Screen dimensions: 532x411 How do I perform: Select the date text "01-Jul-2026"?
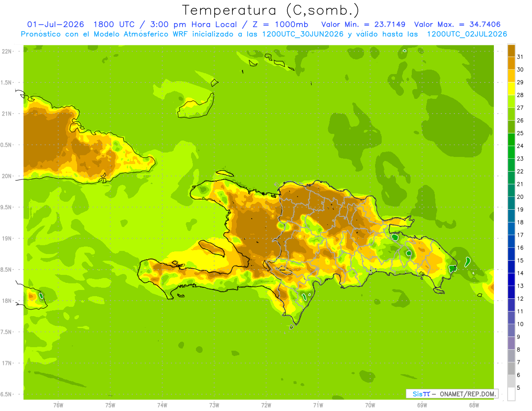tap(55, 24)
